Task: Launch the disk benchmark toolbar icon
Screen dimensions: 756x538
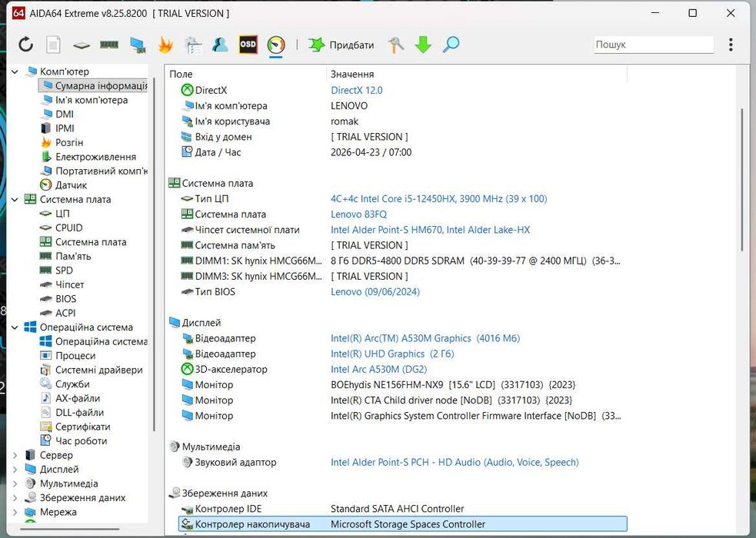Action: point(82,45)
